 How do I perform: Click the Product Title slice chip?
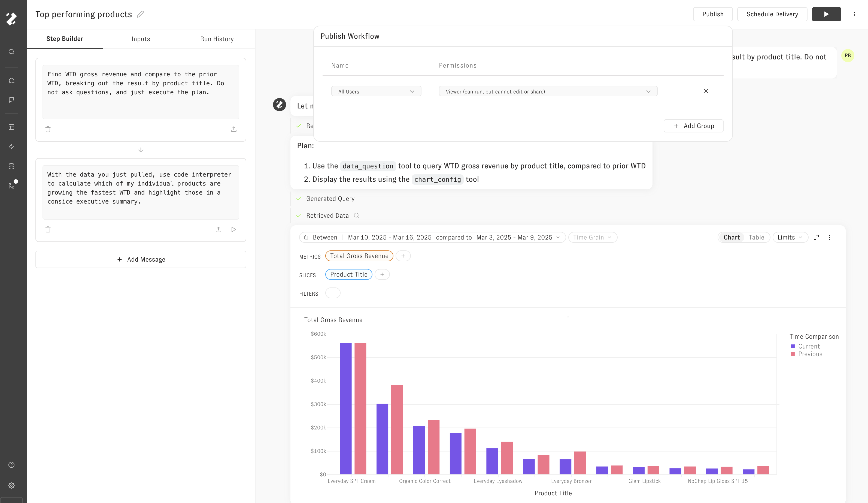coord(348,275)
